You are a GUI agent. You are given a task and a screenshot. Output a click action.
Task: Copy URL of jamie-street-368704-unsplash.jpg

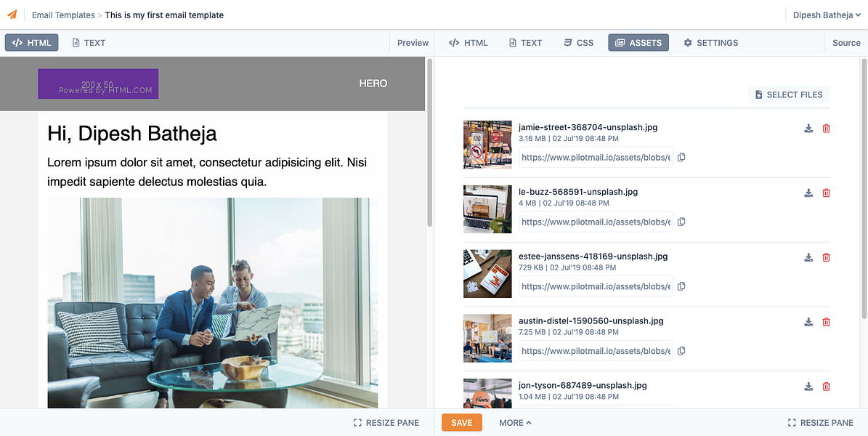(x=681, y=158)
